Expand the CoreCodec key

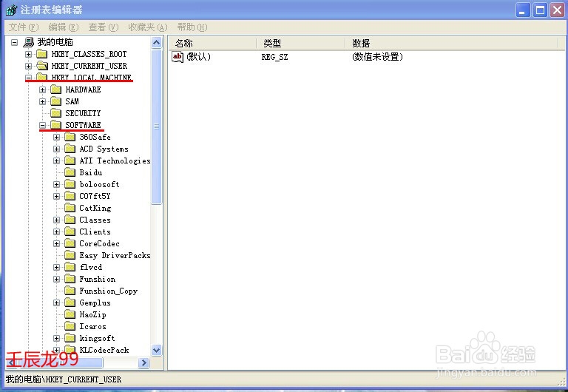(x=56, y=244)
